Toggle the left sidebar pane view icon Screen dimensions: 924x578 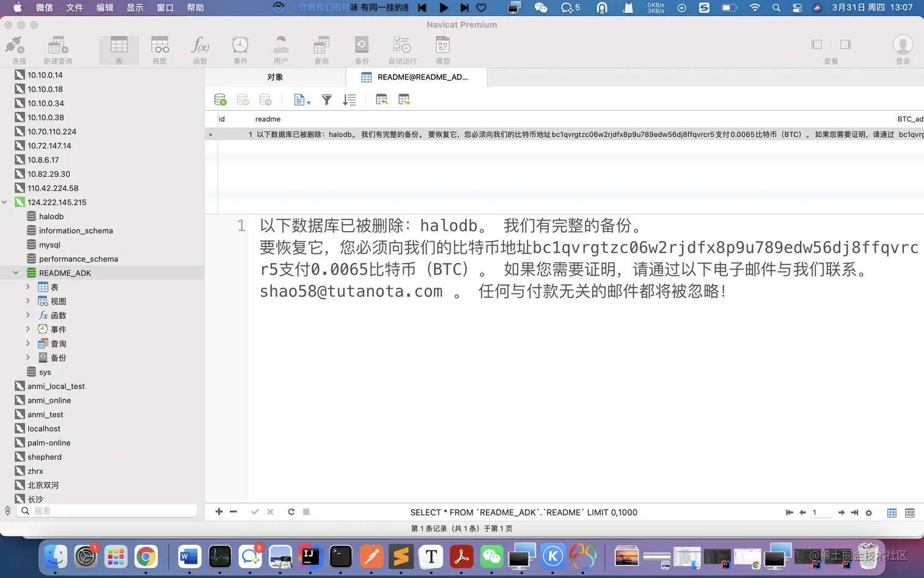pyautogui.click(x=816, y=44)
